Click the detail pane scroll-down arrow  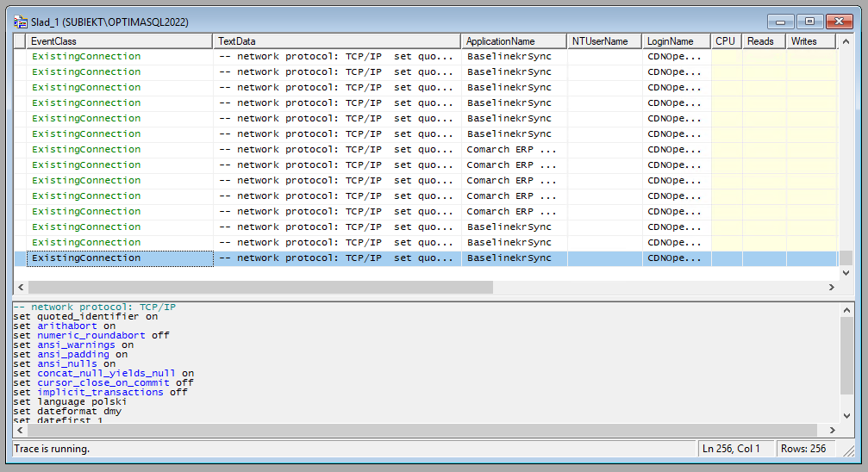(x=846, y=416)
